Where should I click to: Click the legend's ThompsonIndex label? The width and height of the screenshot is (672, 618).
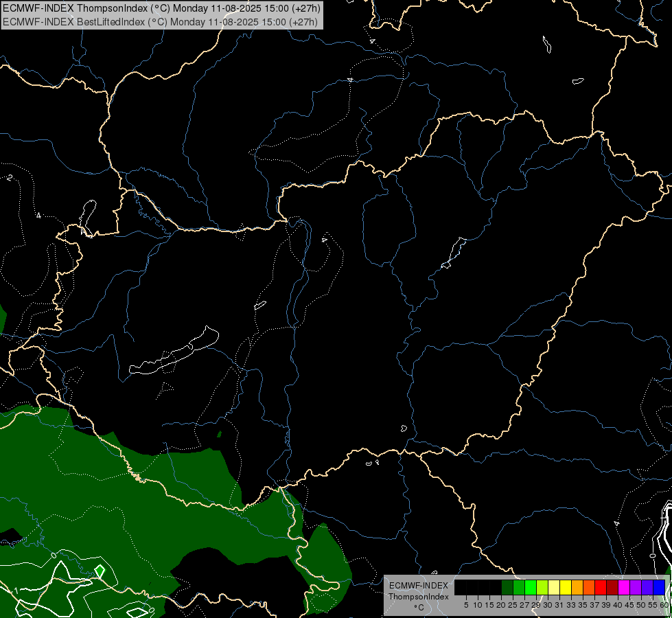coord(418,597)
